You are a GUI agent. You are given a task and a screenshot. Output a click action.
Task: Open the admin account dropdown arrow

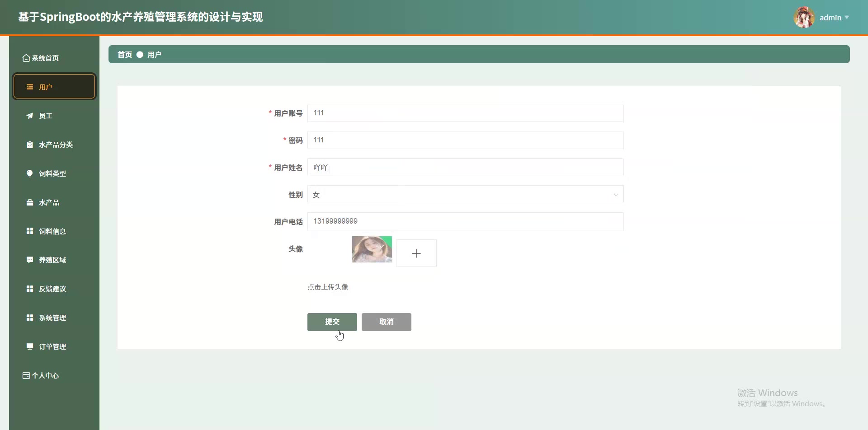847,18
